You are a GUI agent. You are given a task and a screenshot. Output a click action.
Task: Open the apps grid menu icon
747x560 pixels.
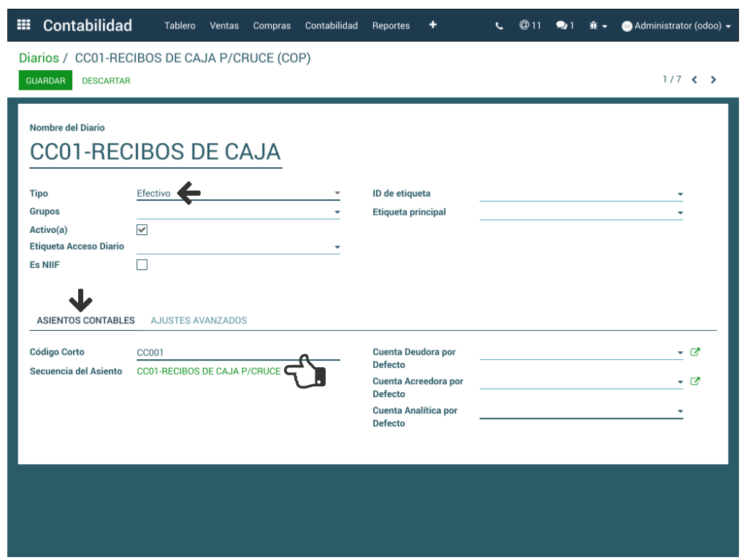(x=23, y=25)
